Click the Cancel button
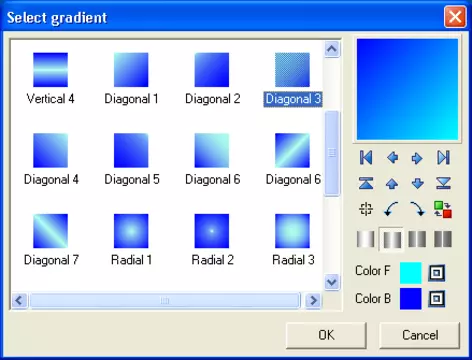The height and width of the screenshot is (360, 472). click(x=420, y=335)
